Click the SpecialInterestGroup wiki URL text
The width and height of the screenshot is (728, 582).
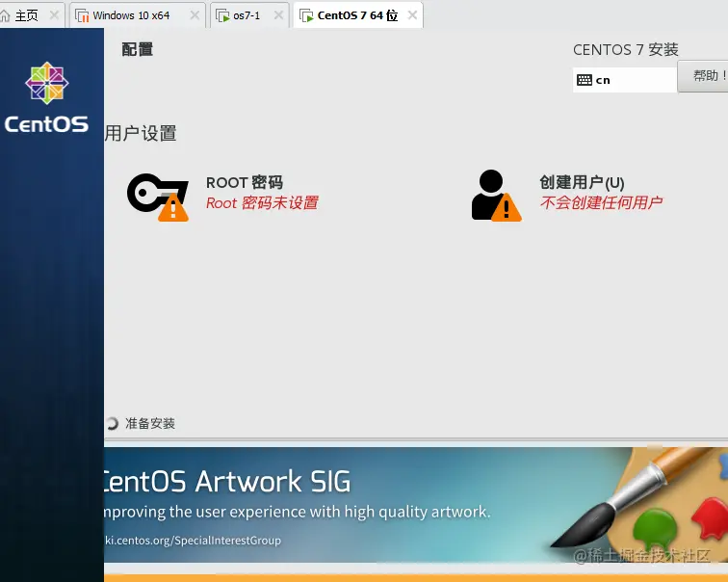(193, 541)
